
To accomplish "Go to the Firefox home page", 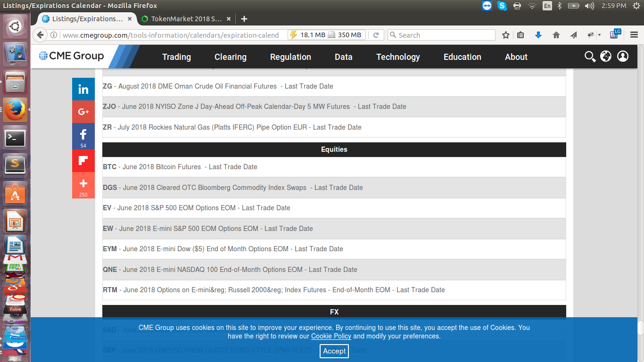I will click(556, 35).
